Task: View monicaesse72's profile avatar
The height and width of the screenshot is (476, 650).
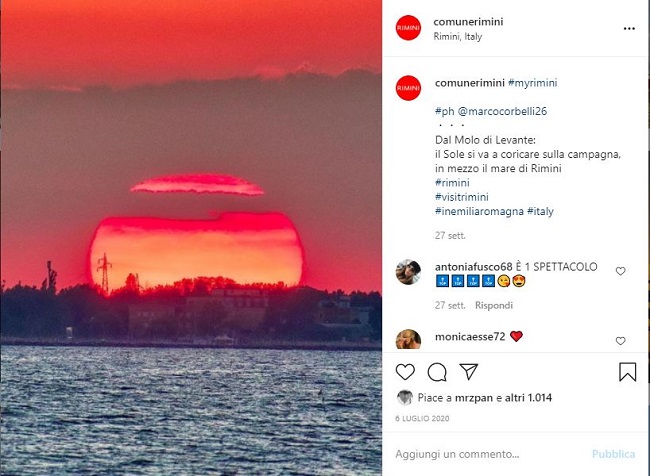Action: tap(408, 339)
